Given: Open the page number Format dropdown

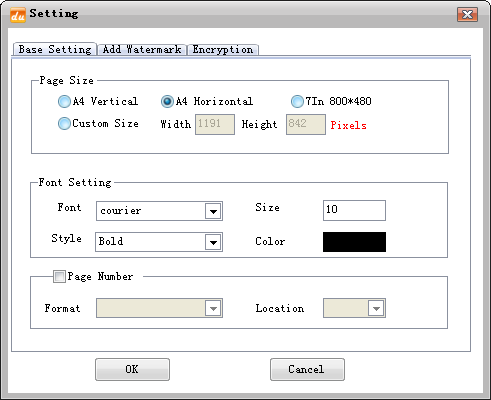Looking at the screenshot, I should click(159, 308).
